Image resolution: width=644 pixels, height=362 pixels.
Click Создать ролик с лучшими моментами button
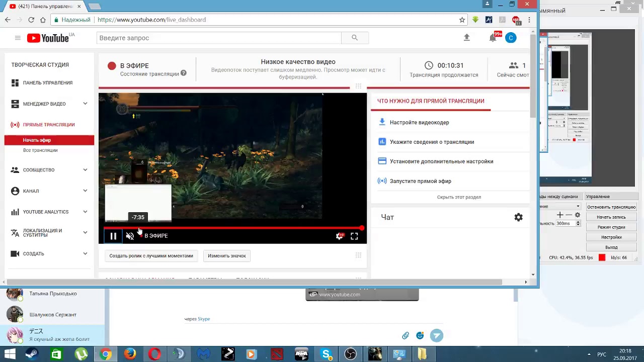pyautogui.click(x=151, y=256)
